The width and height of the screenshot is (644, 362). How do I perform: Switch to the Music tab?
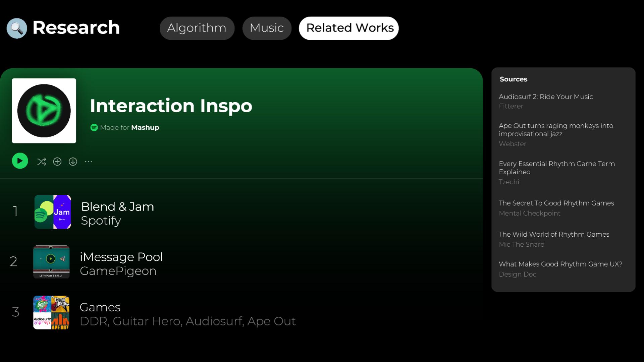tap(267, 28)
